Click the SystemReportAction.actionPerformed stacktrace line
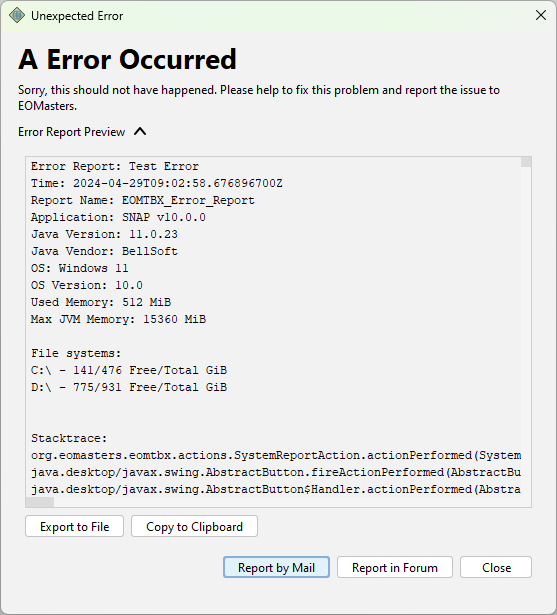 point(276,455)
